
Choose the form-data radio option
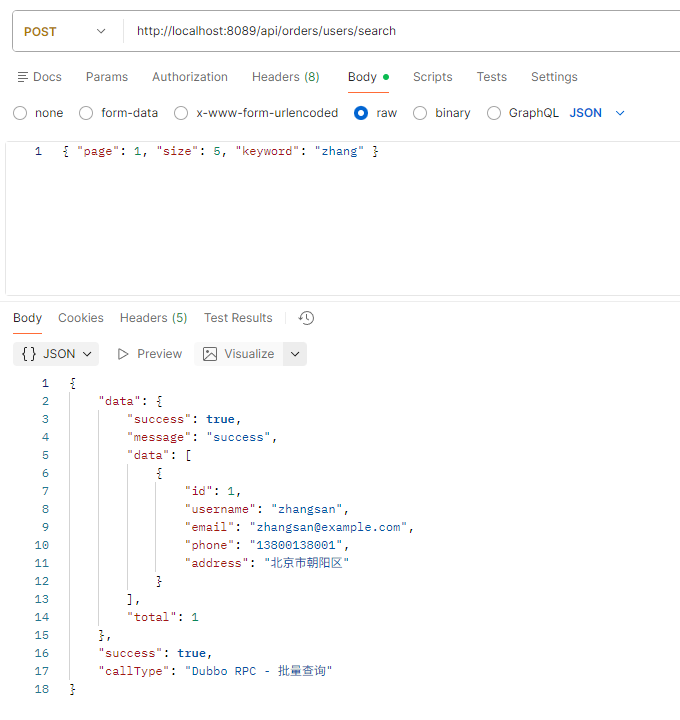point(86,113)
